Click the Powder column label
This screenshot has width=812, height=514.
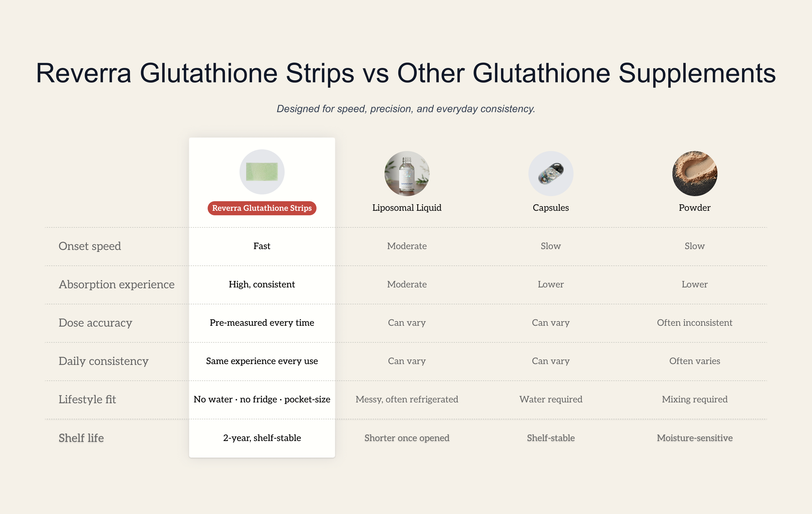(695, 208)
